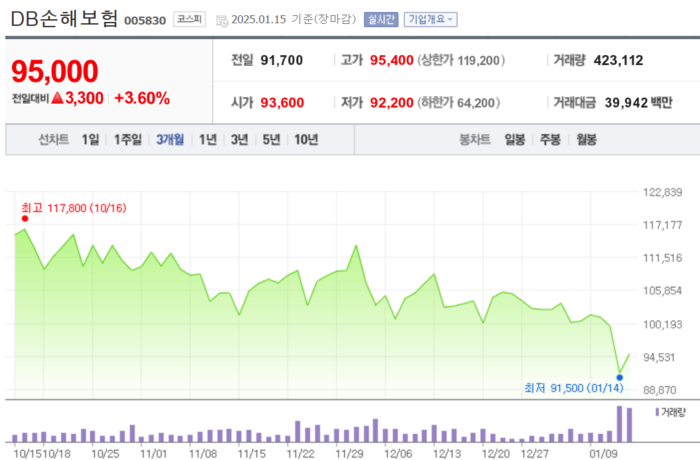Click the 거래대금 value 39,942 백만
Viewport: 700px width, 460px height.
[x=638, y=103]
